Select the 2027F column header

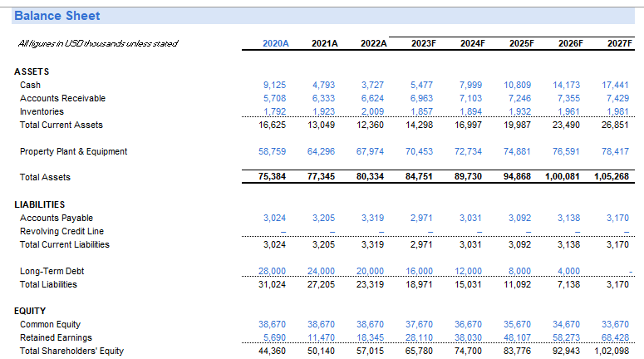point(620,43)
